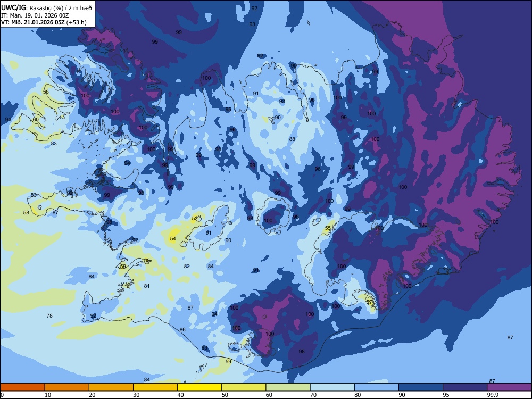
Task: Click the map value 81
Action: pyautogui.click(x=147, y=286)
